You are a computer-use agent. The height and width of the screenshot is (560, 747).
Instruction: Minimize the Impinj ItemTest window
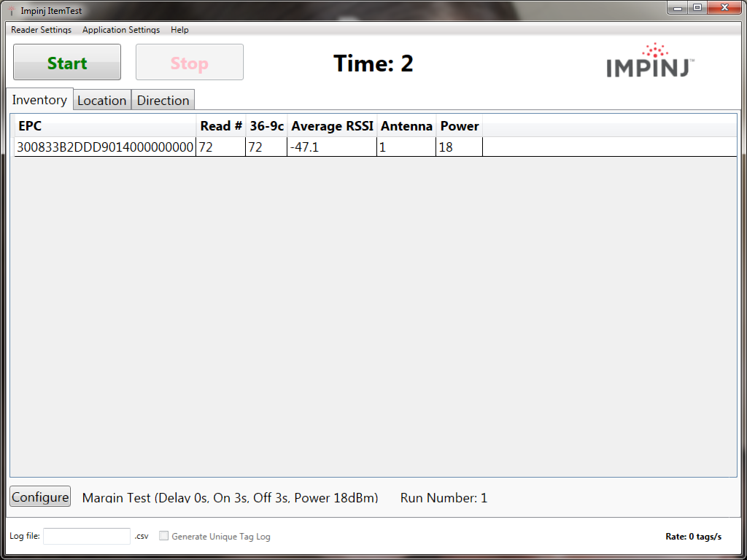(x=677, y=7)
